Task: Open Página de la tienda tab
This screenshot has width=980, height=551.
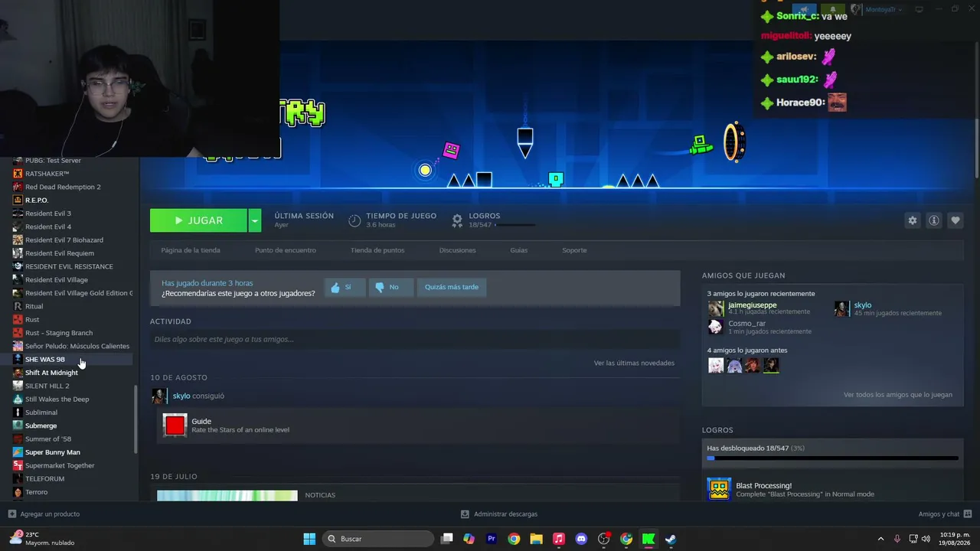Action: point(191,250)
